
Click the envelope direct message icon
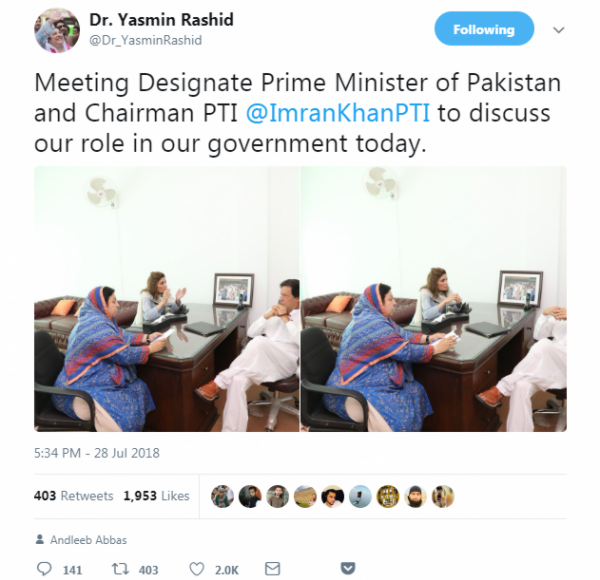click(x=272, y=569)
